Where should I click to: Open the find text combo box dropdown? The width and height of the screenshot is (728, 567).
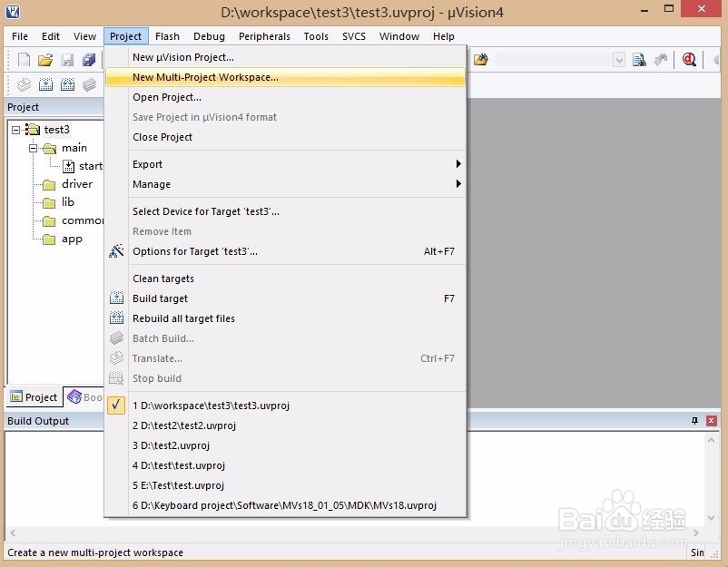(618, 60)
